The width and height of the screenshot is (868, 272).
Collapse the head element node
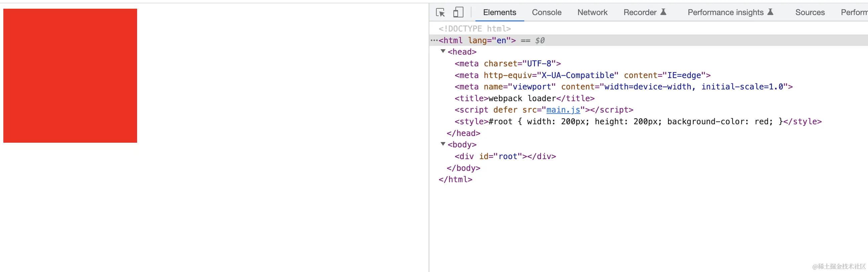coord(443,51)
